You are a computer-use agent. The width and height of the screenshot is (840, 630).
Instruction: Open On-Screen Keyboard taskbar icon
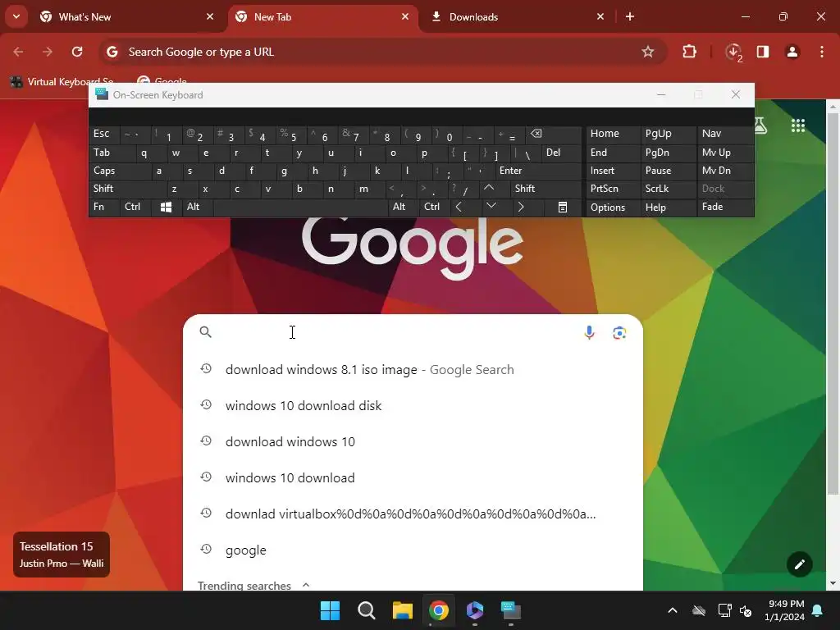(510, 610)
